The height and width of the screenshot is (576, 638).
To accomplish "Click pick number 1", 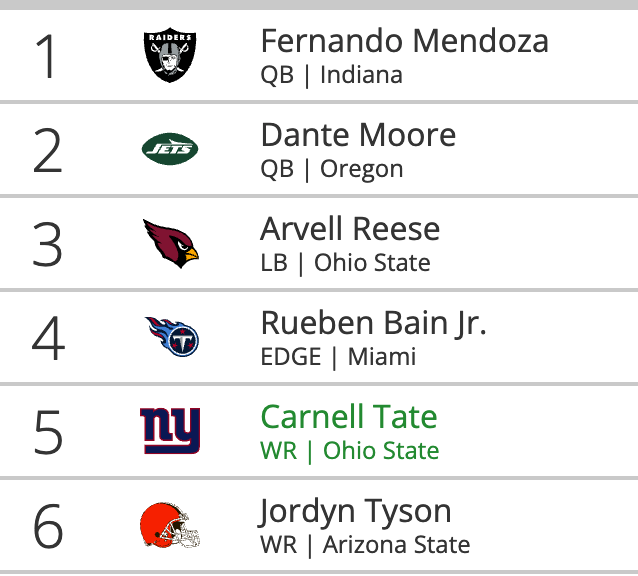I will [48, 57].
